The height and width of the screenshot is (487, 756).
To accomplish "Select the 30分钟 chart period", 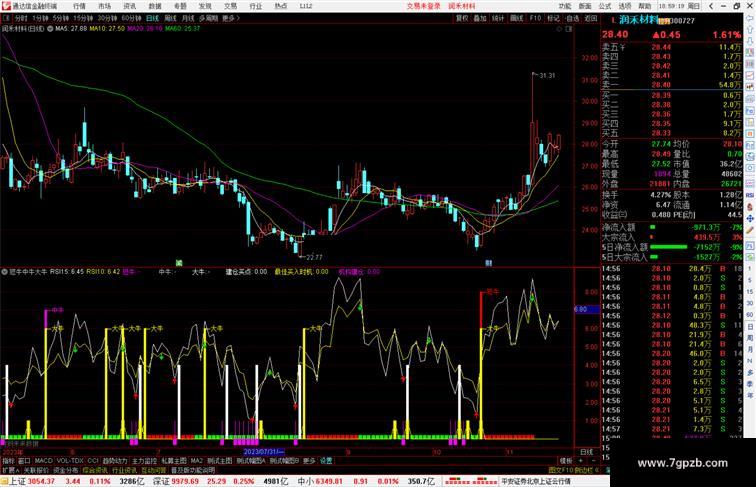I will click(x=107, y=18).
